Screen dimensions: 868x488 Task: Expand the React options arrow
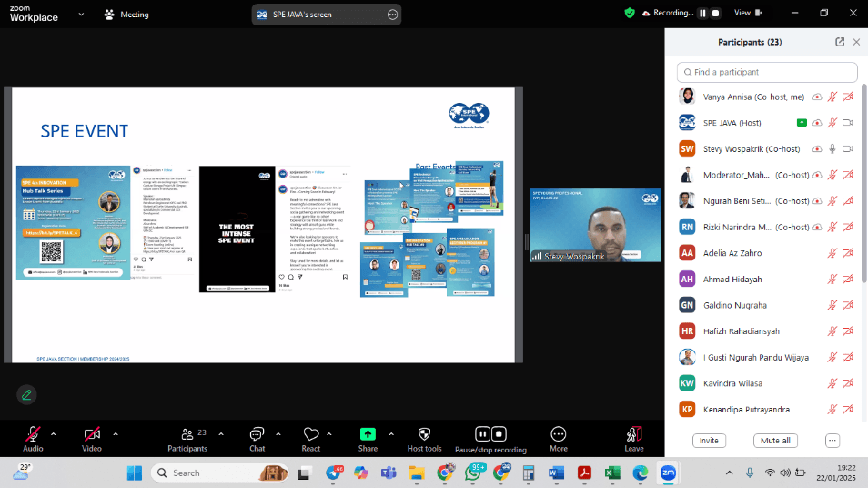328,434
